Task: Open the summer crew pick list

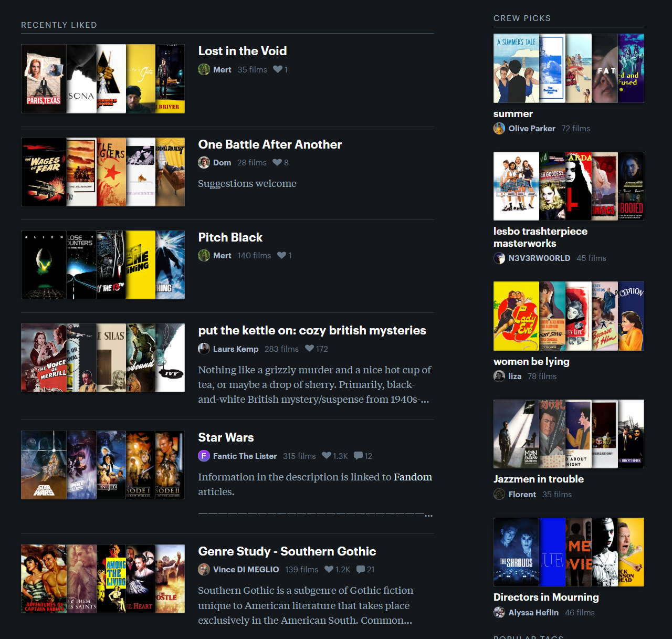Action: (513, 113)
